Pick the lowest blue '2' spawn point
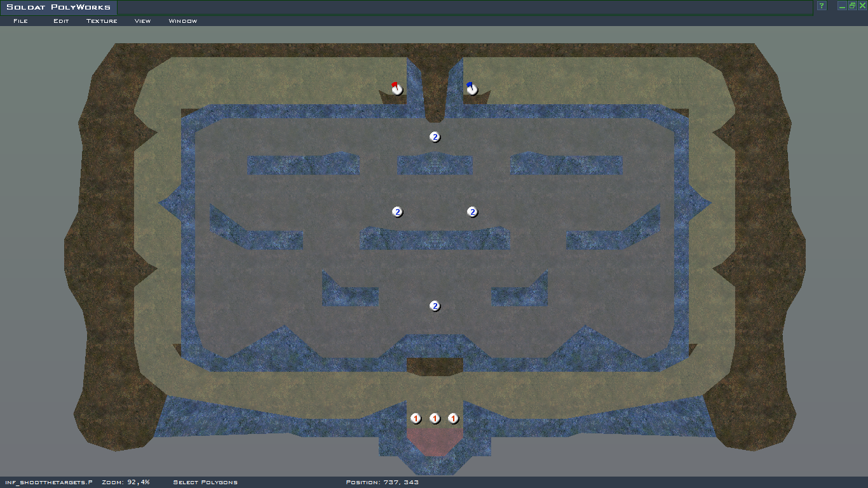 click(x=435, y=306)
